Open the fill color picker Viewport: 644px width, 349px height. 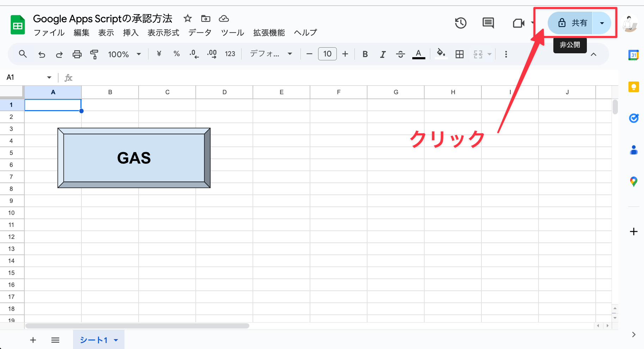point(441,54)
